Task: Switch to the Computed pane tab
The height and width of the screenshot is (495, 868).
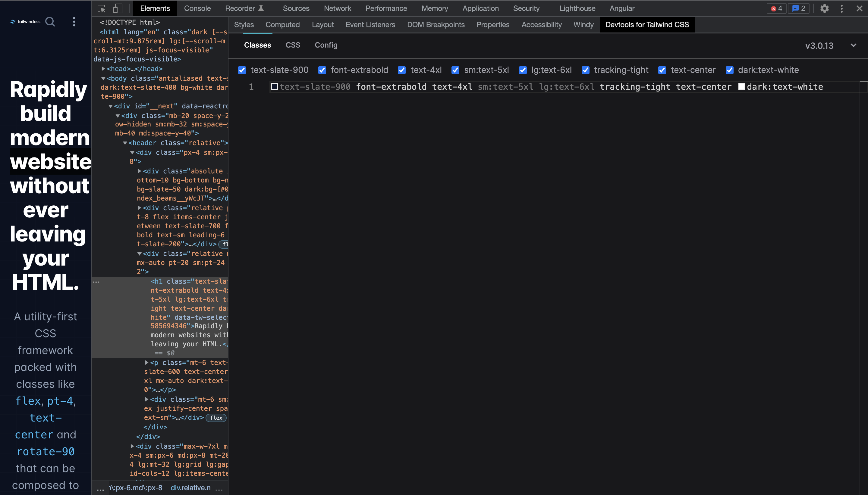Action: tap(282, 25)
